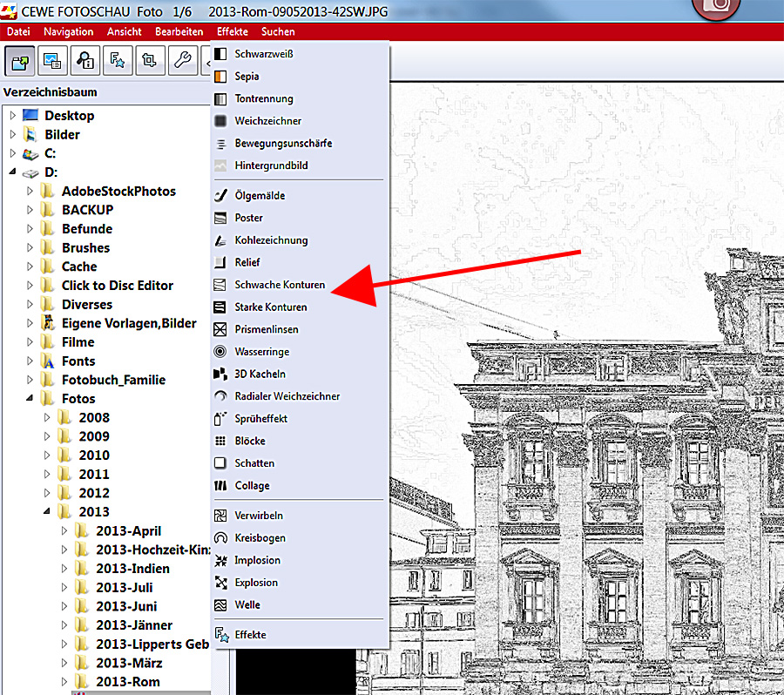Screen dimensions: 784x695
Task: Select the Fotobuch_Familie folder
Action: coord(113,380)
